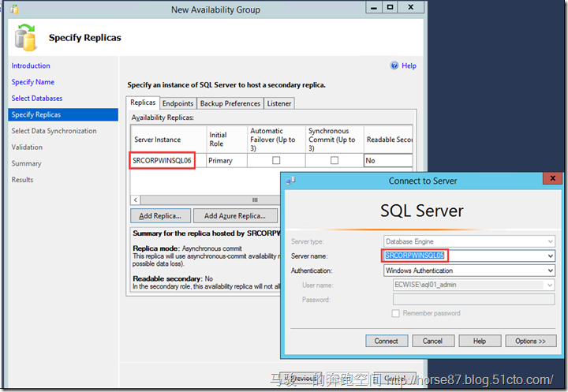This screenshot has height=392, width=568.
Task: Click the scrollbar left arrow in replicas grid
Action: click(x=136, y=200)
